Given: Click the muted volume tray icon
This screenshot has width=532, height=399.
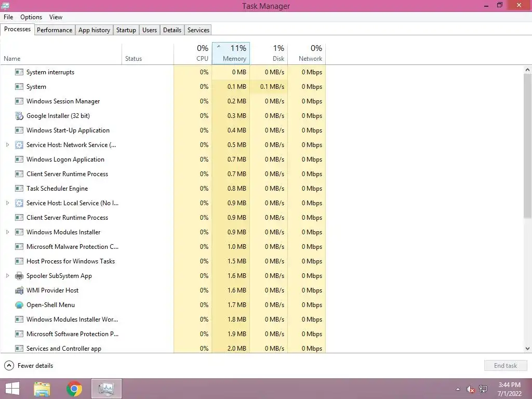Looking at the screenshot, I should [x=470, y=389].
